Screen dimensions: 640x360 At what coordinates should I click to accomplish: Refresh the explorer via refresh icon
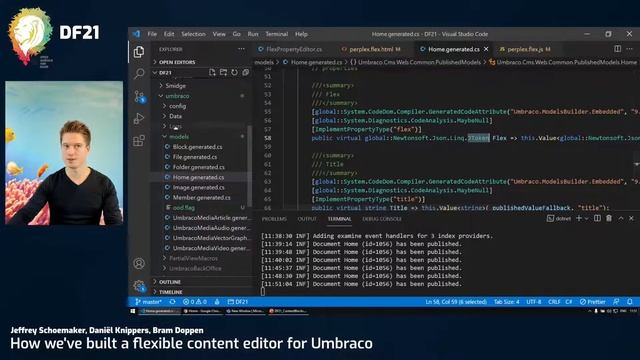234,73
